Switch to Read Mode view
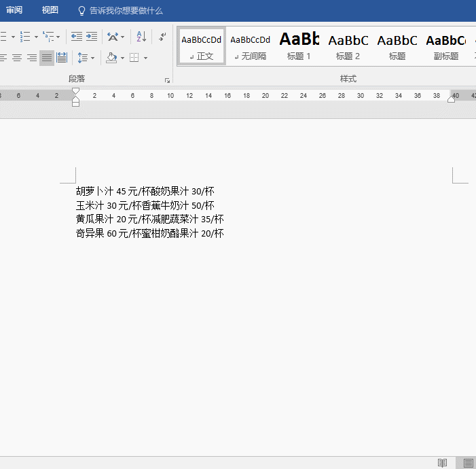 tap(442, 463)
